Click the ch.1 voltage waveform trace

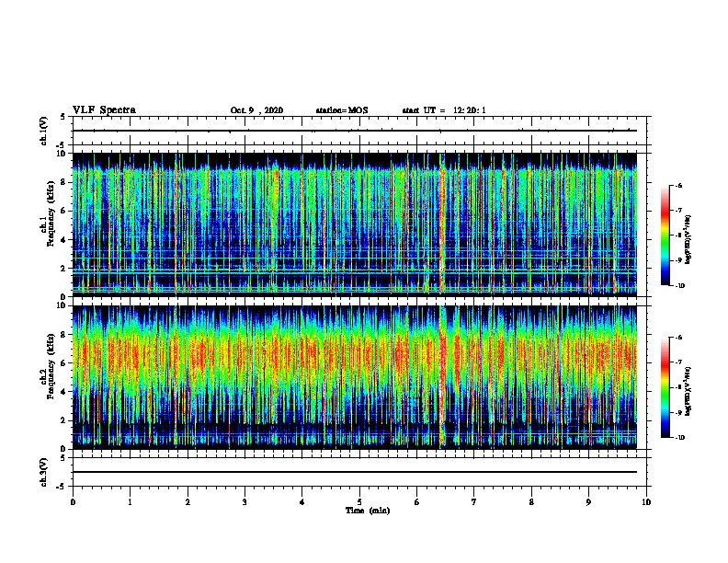[355, 131]
